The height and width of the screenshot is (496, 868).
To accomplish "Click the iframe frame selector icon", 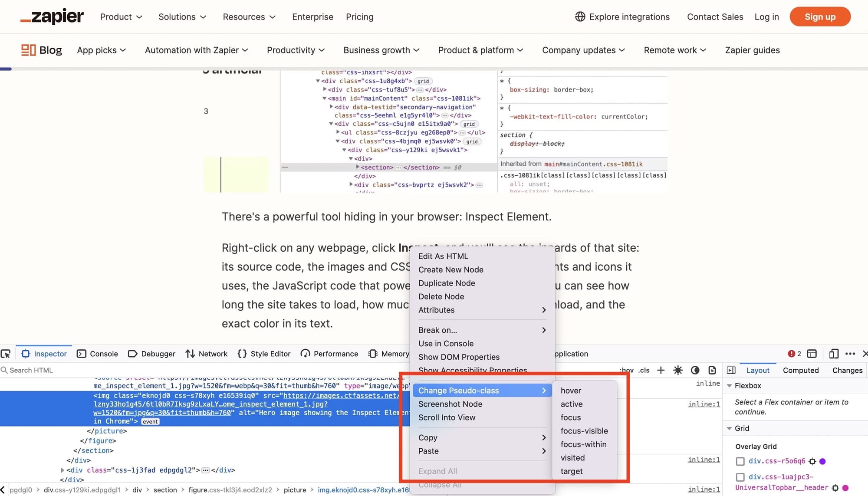I will click(812, 354).
